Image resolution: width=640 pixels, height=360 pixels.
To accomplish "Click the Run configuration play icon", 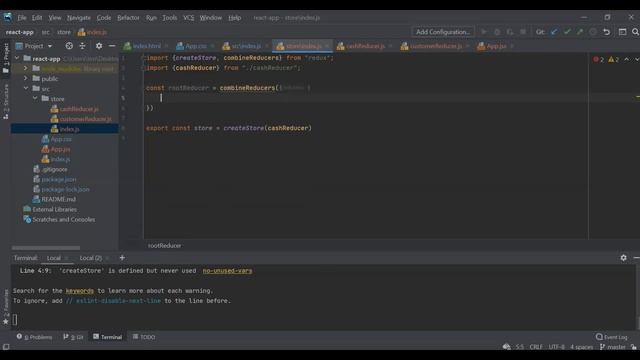I will pos(484,32).
